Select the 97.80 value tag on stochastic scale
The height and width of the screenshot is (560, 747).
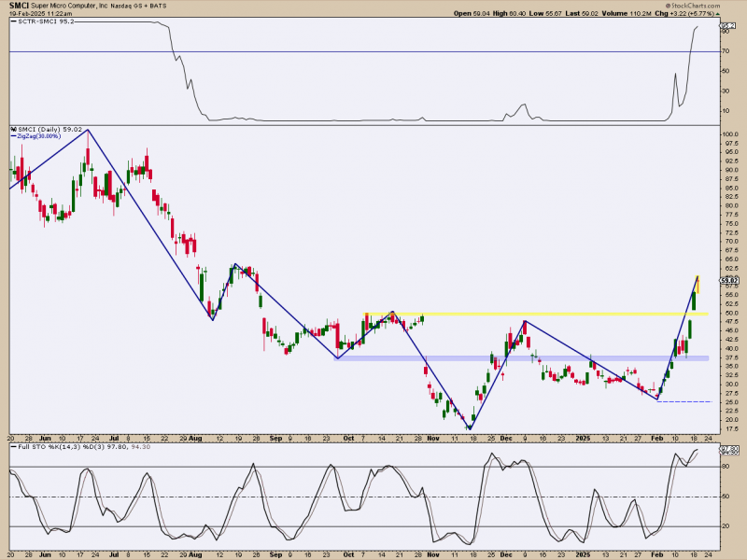tap(730, 449)
